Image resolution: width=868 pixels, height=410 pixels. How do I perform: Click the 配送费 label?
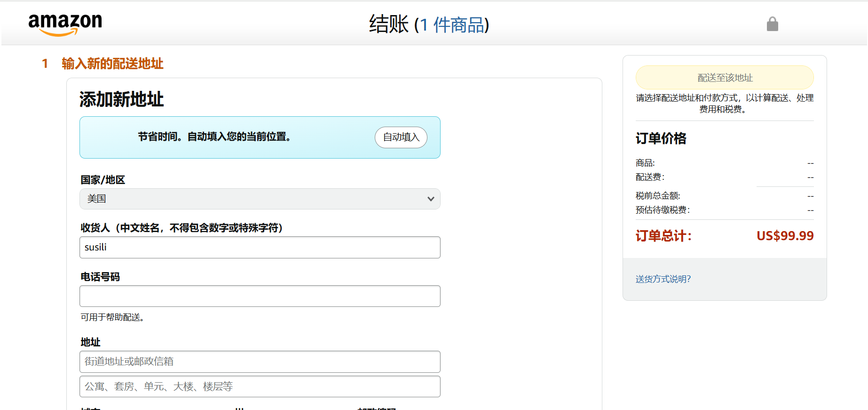point(649,177)
